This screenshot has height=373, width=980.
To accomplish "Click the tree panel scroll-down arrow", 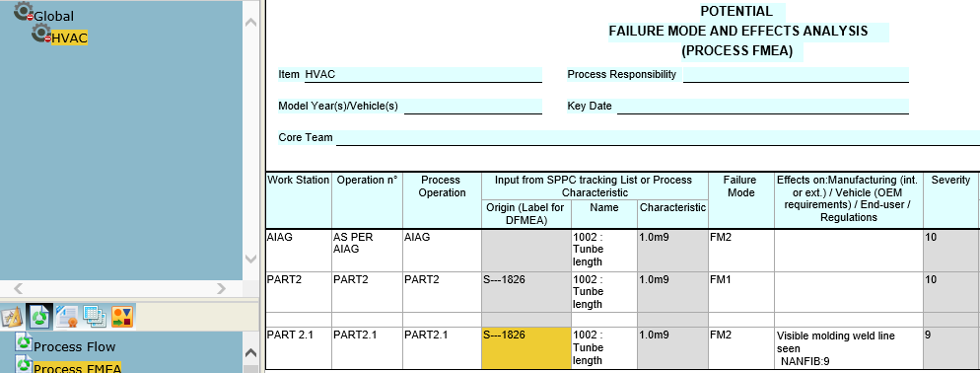I will point(250,259).
